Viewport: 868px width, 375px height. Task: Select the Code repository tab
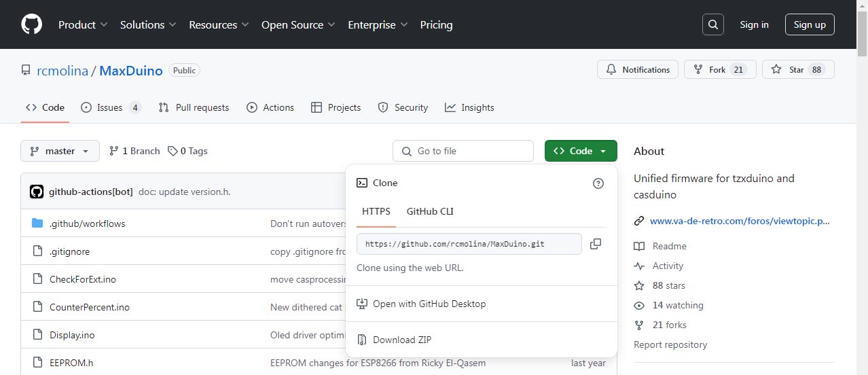(45, 107)
